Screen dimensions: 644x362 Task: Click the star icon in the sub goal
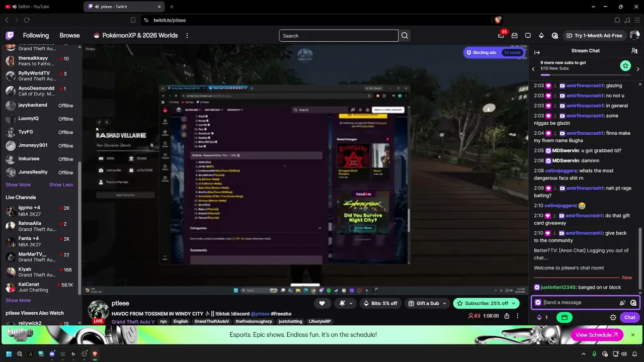[625, 66]
